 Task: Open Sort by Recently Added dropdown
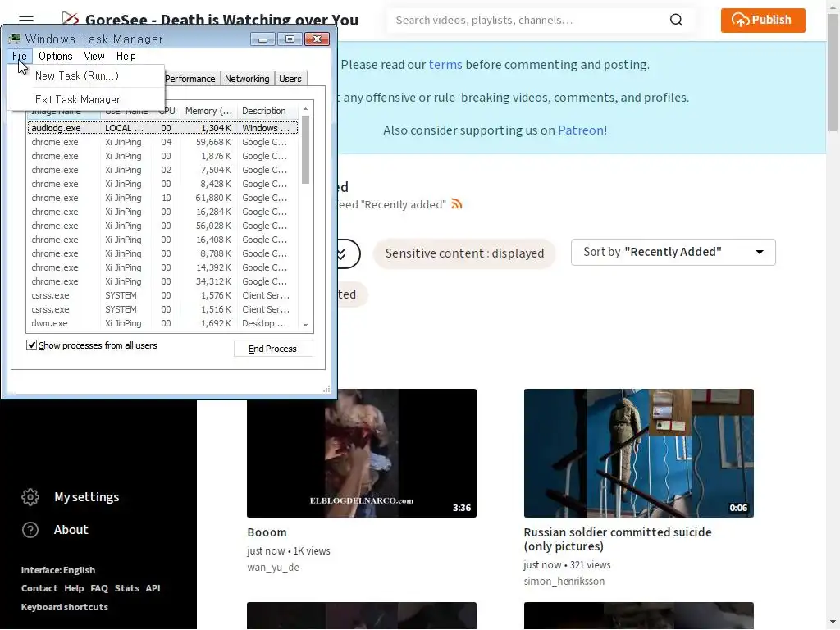tap(673, 253)
